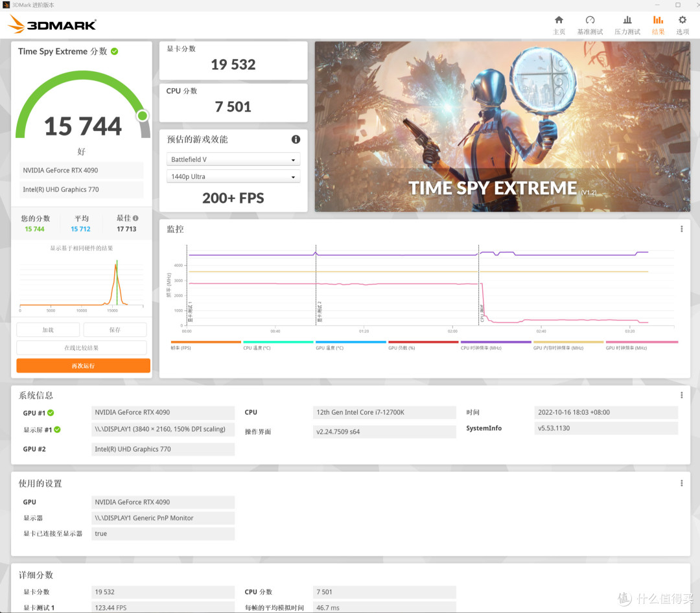Click the v2.24.7509 s64 version field
This screenshot has height=613, width=700.
384,432
